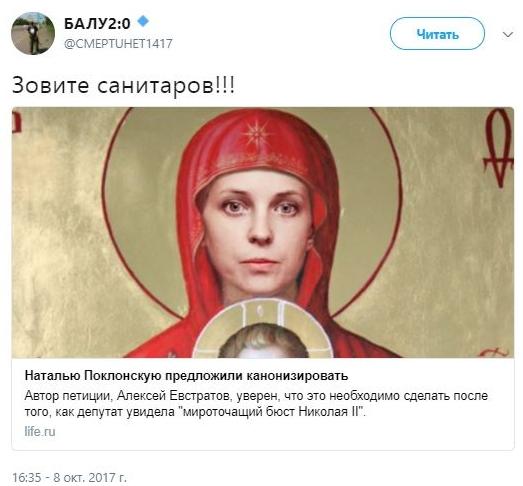Click the red star ornament on the headscarf
The width and height of the screenshot is (523, 486).
256,134
